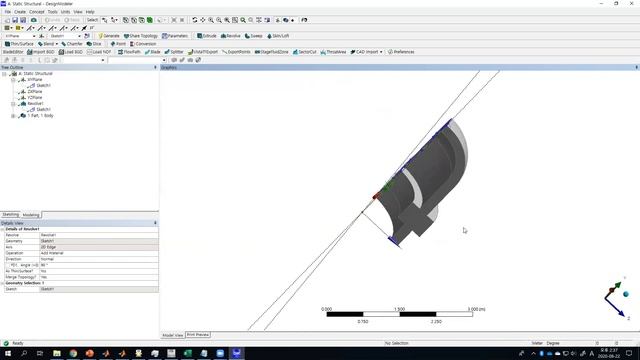Select the Thin/Surface tool
This screenshot has height=360, width=640.
19,44
